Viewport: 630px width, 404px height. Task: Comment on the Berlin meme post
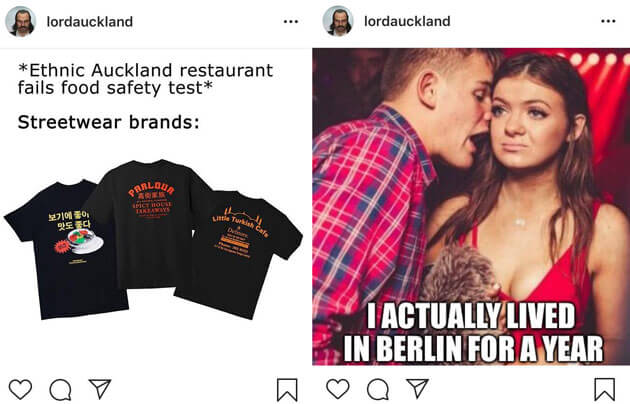[x=378, y=389]
